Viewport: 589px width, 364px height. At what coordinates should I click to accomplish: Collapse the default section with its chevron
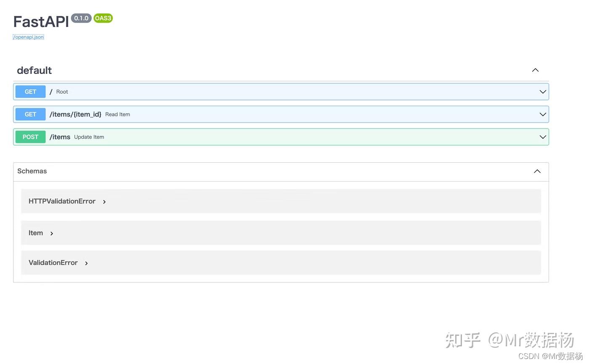(x=535, y=70)
